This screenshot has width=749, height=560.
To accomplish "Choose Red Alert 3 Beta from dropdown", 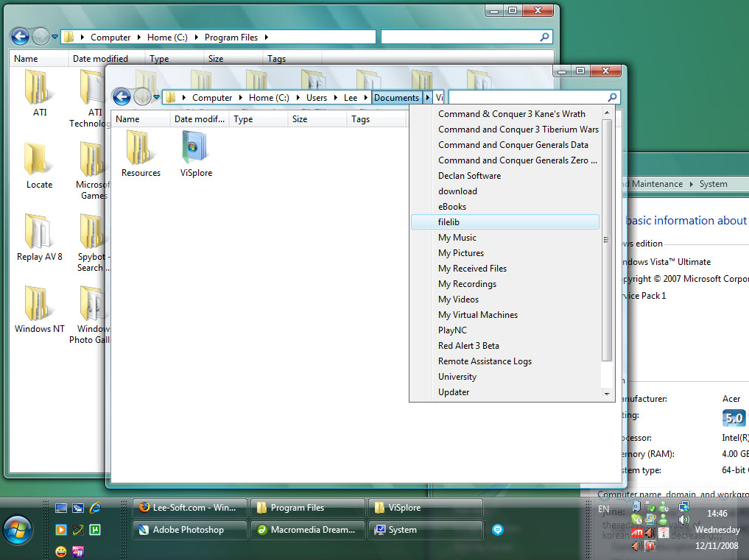I will pyautogui.click(x=505, y=346).
